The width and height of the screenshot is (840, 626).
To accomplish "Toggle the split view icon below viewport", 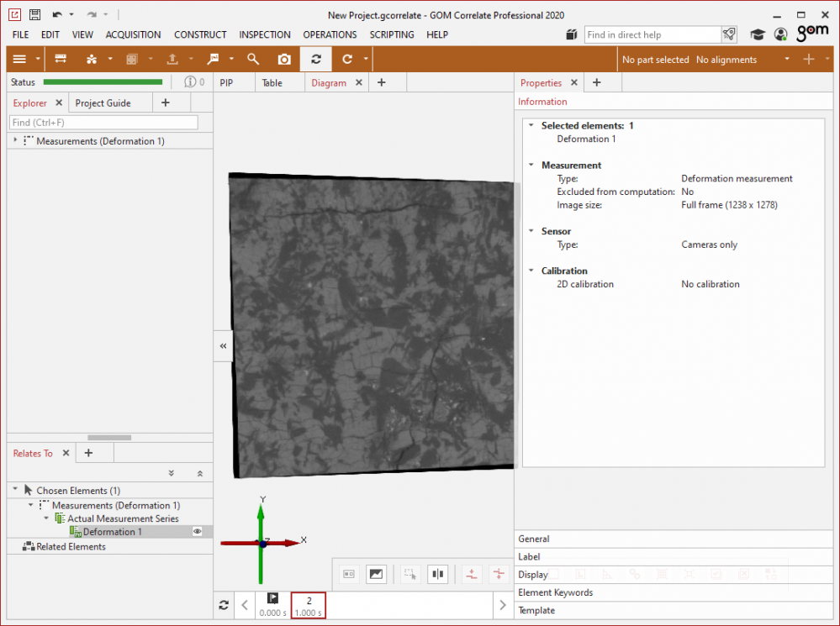I will coord(437,574).
